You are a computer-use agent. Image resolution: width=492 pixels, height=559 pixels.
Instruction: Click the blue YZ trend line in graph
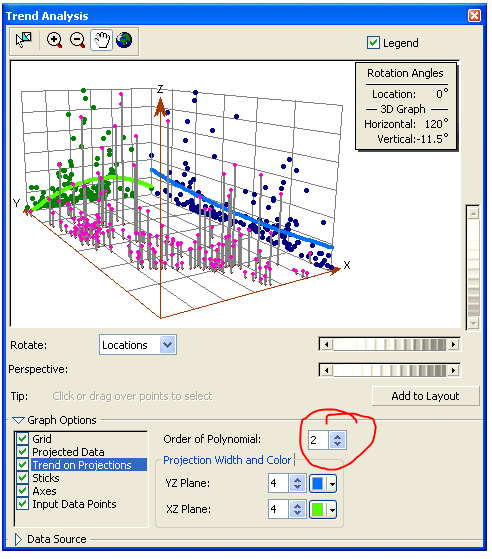tap(242, 214)
